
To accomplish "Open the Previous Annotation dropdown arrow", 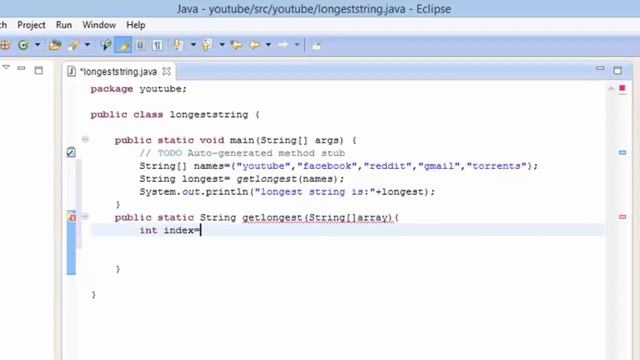I will 222,44.
